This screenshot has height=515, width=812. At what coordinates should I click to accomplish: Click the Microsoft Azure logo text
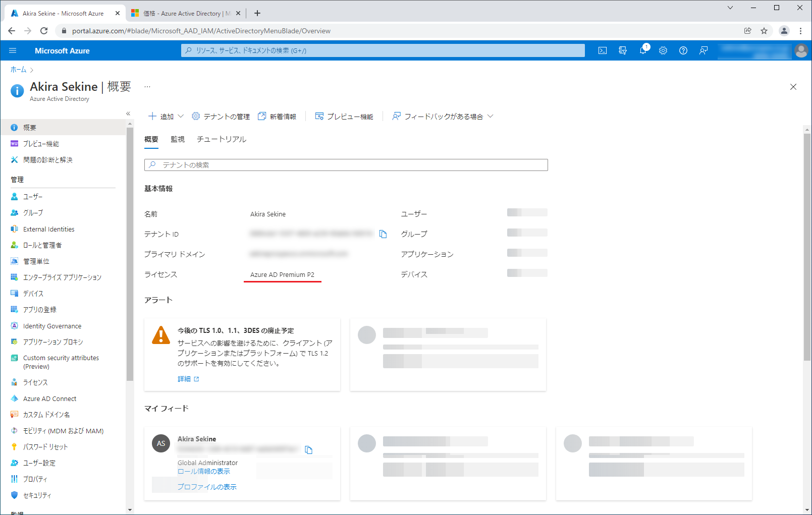point(62,50)
